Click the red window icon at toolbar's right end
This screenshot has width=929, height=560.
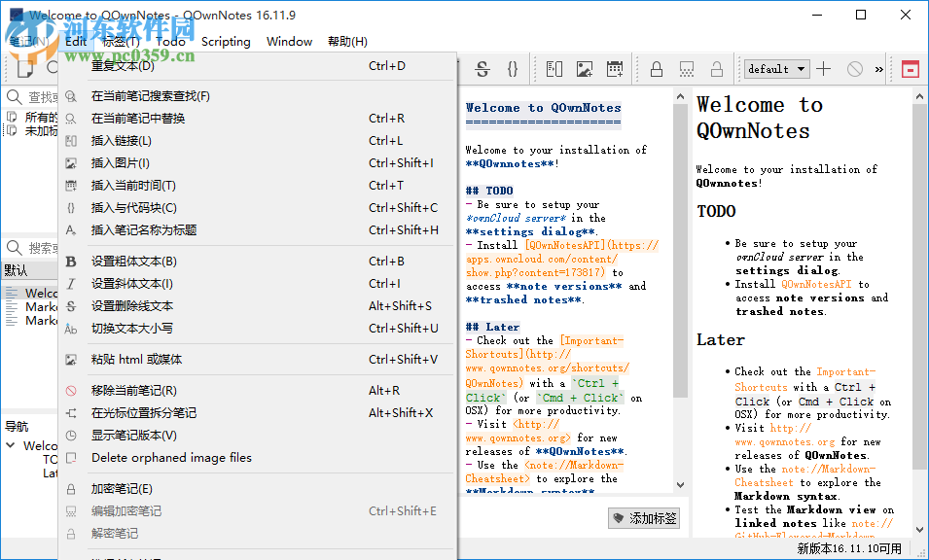pos(910,69)
